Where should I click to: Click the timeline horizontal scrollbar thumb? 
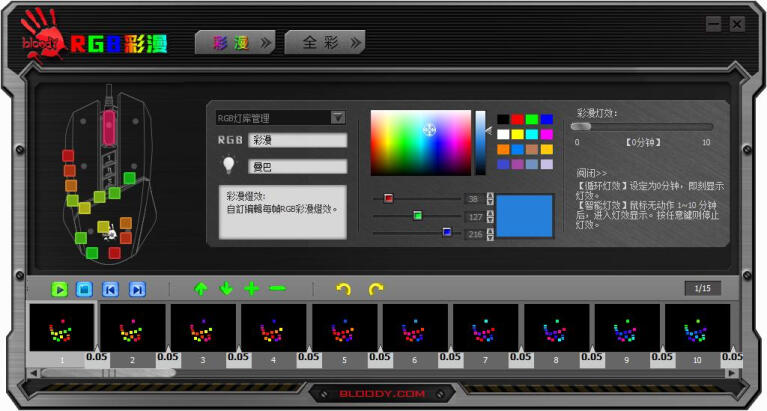[x=108, y=373]
